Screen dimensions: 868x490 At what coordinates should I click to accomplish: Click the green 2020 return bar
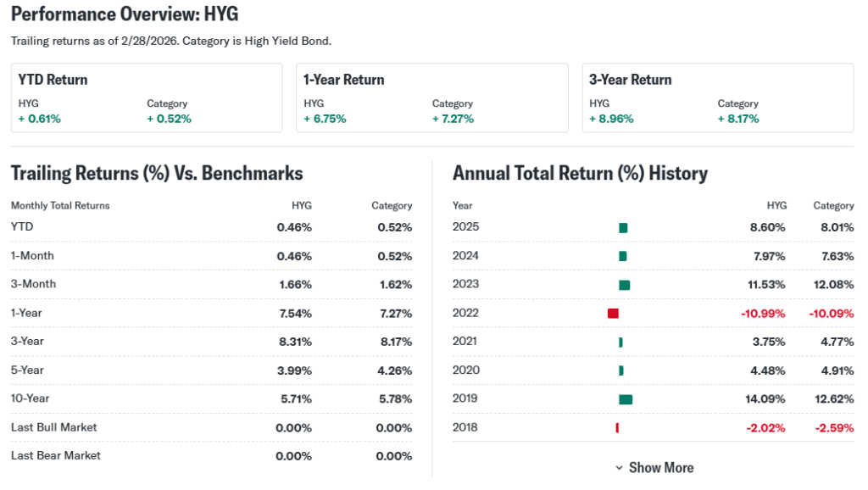[621, 370]
